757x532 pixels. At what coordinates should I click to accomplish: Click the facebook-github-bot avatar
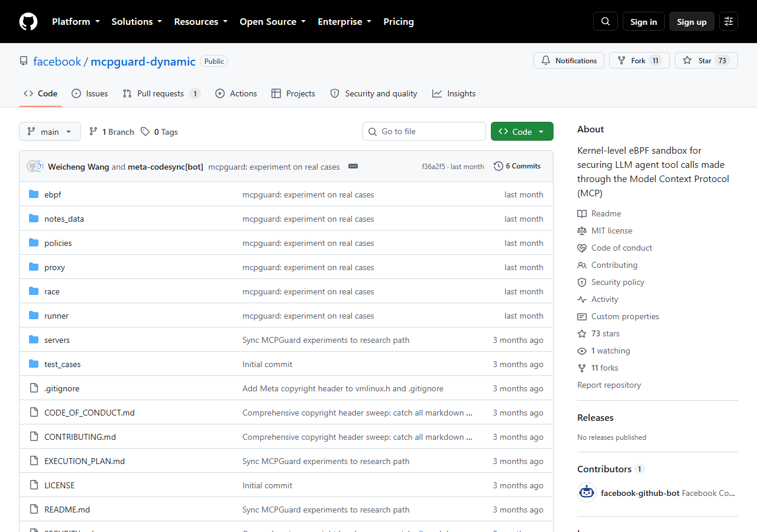click(587, 492)
